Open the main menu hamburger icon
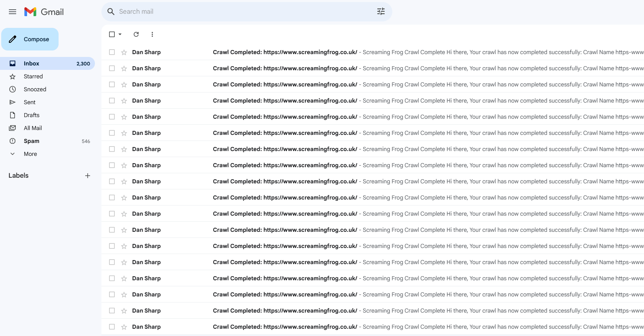 tap(13, 12)
